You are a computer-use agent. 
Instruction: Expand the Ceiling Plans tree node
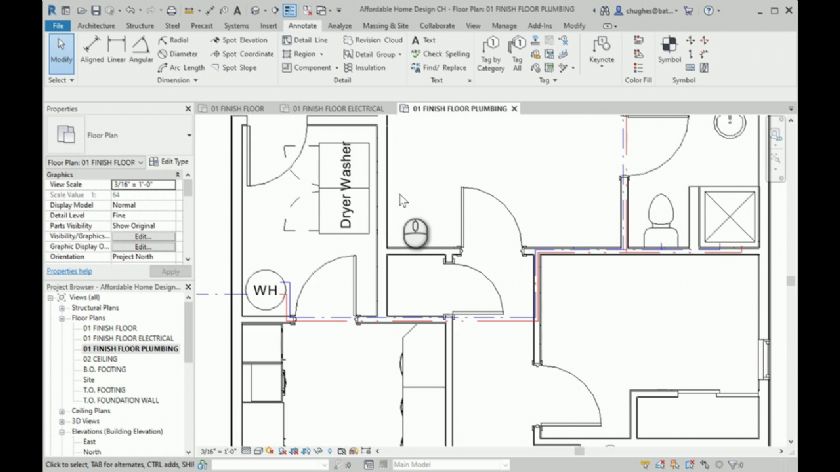point(62,411)
